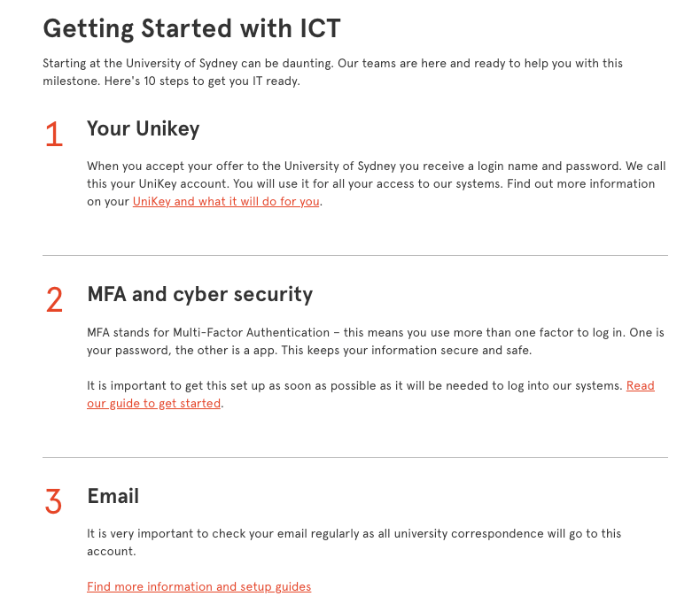This screenshot has width=700, height=604.
Task: Select the "Your Unikey" heading
Action: click(x=143, y=129)
